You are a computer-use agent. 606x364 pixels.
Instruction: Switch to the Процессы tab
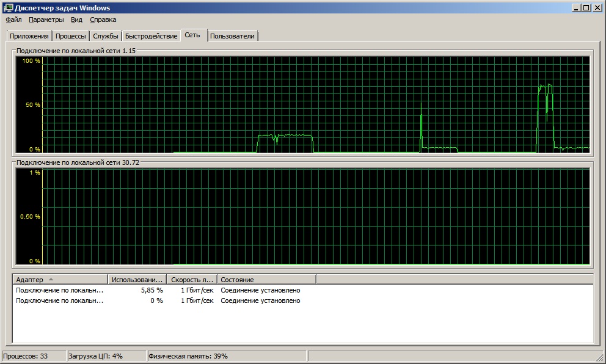tap(71, 36)
